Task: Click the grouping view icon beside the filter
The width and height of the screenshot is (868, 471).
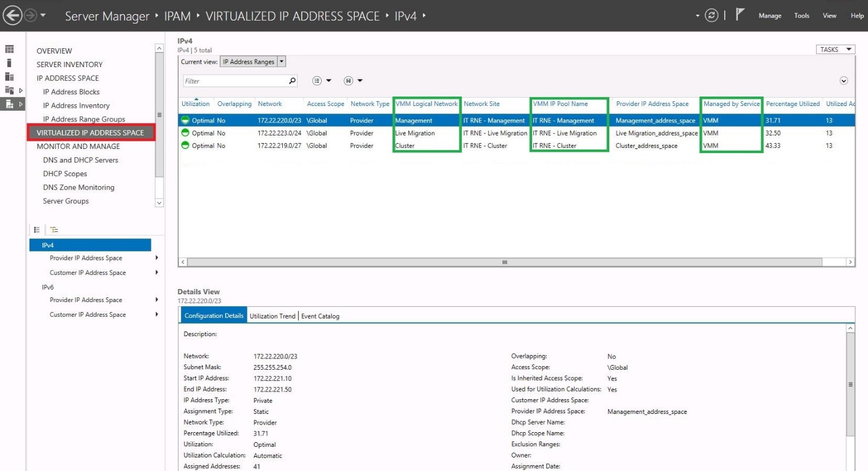Action: (x=316, y=80)
